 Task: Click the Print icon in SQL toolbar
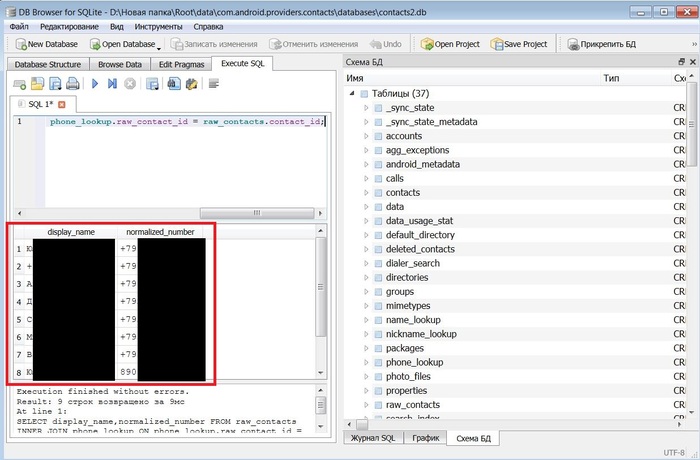click(73, 84)
